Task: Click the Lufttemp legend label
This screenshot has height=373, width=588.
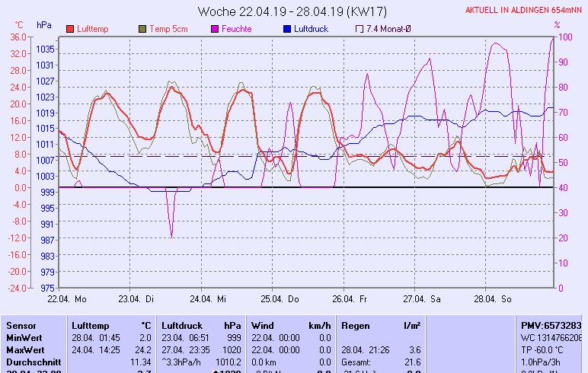Action: point(94,29)
